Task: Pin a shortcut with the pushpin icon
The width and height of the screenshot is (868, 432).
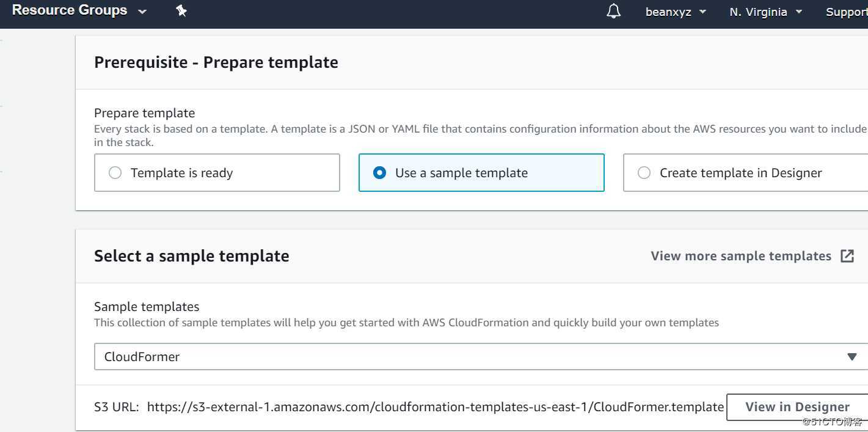Action: click(x=181, y=10)
